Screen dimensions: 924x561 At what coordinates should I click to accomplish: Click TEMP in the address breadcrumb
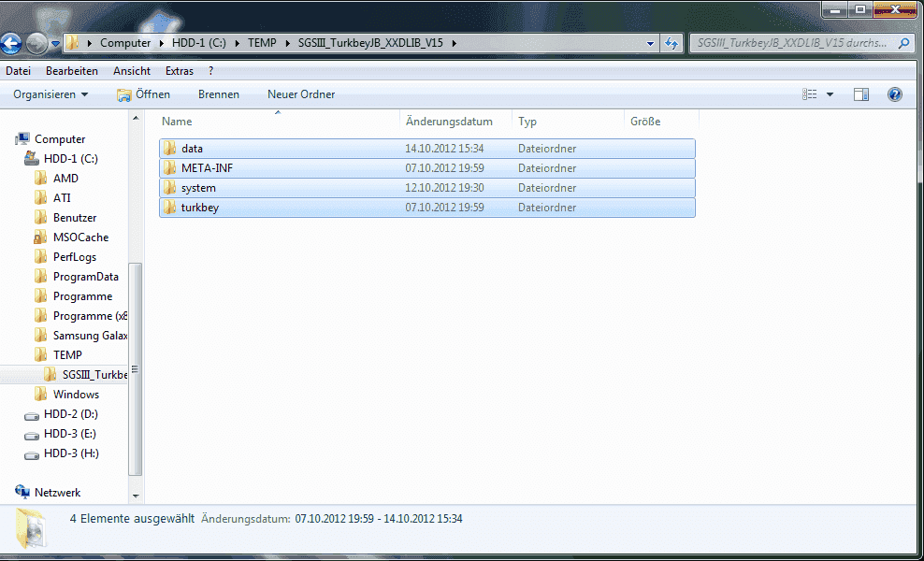pyautogui.click(x=262, y=43)
